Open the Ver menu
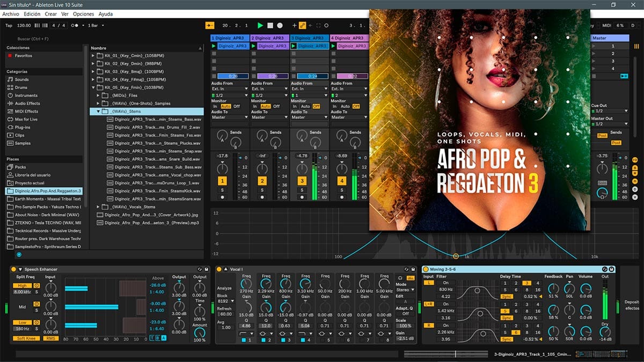The image size is (644, 362). point(64,14)
